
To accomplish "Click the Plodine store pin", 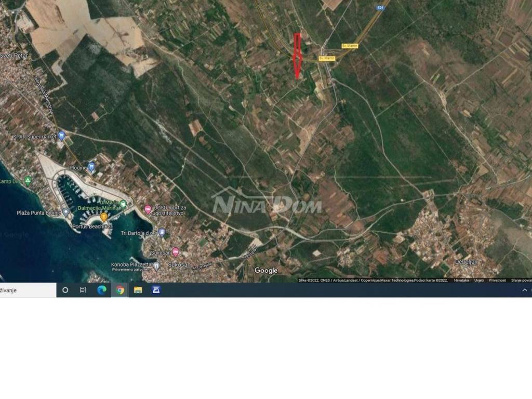I will (x=91, y=166).
